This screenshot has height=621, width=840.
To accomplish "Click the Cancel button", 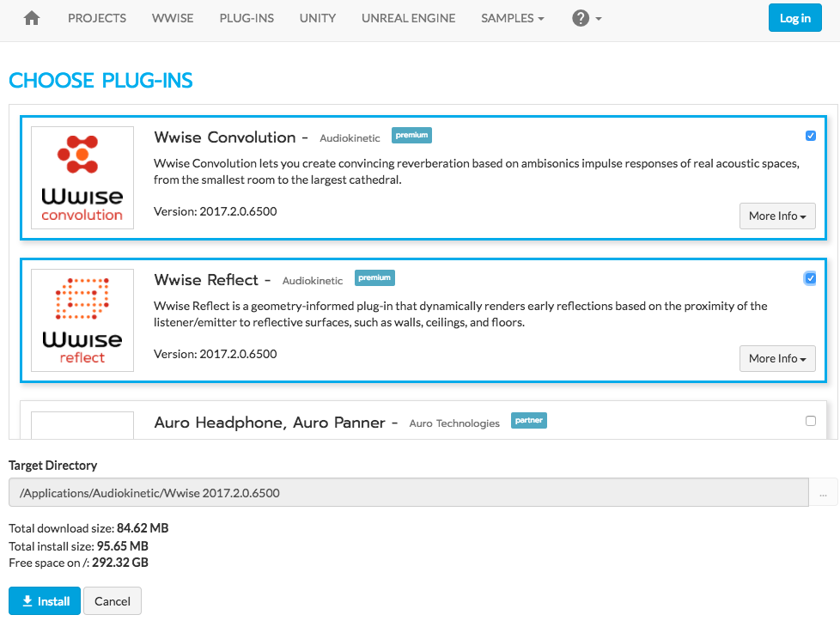I will pyautogui.click(x=113, y=600).
